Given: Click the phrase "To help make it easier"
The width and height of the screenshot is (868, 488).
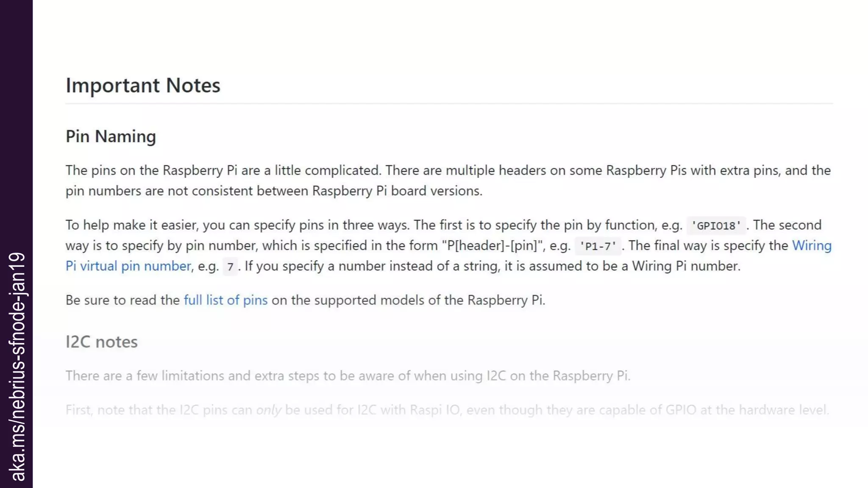Looking at the screenshot, I should pos(131,225).
